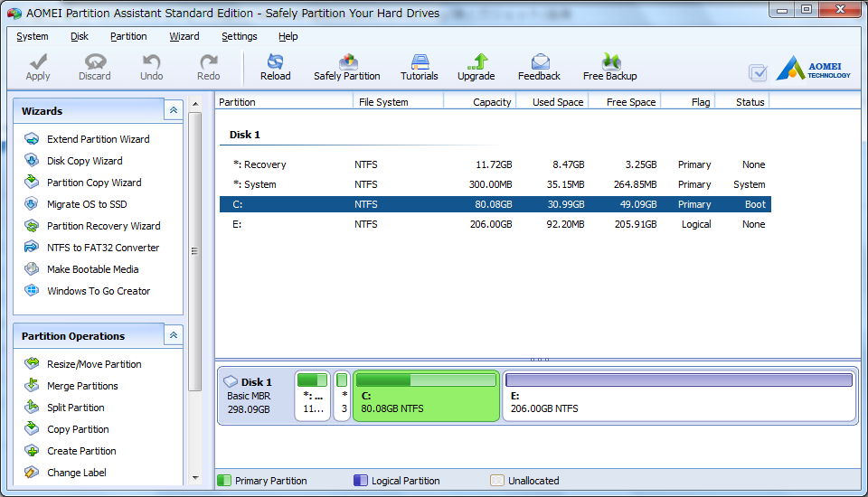Screen dimensions: 868x497
Task: Reload the disk information
Action: [275, 68]
